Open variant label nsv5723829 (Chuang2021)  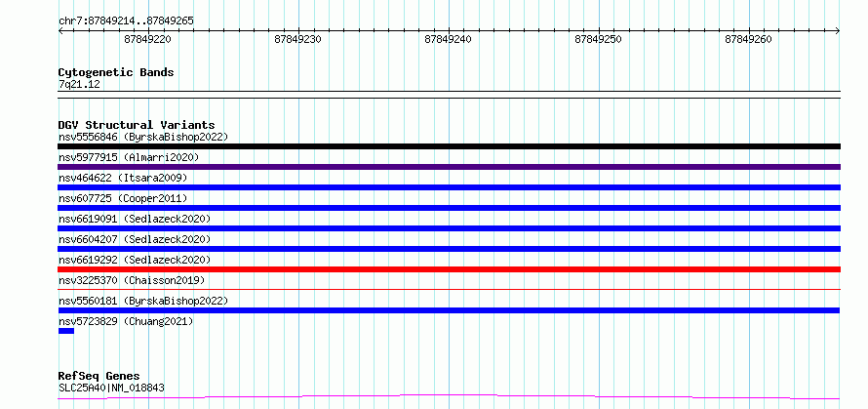tap(126, 321)
